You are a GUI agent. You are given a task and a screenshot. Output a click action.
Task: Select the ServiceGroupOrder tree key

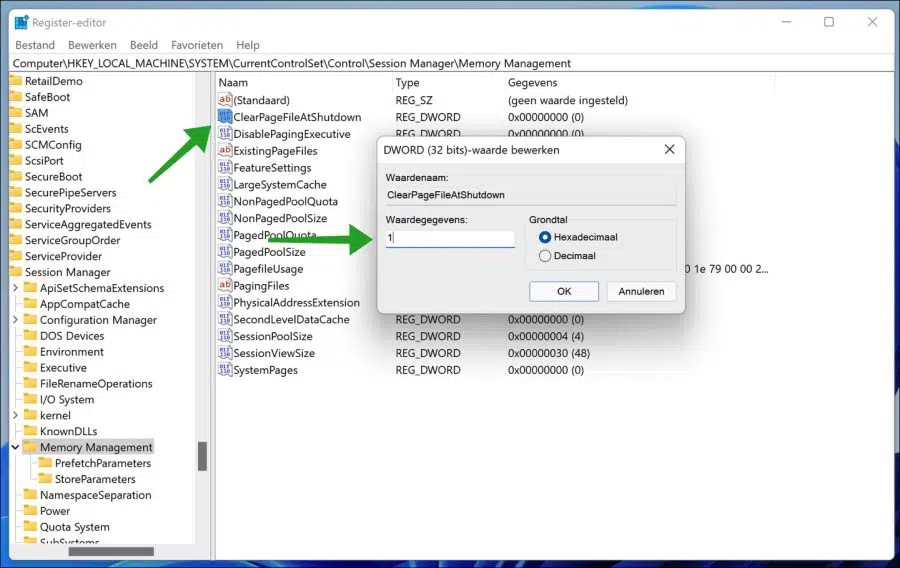click(x=72, y=240)
